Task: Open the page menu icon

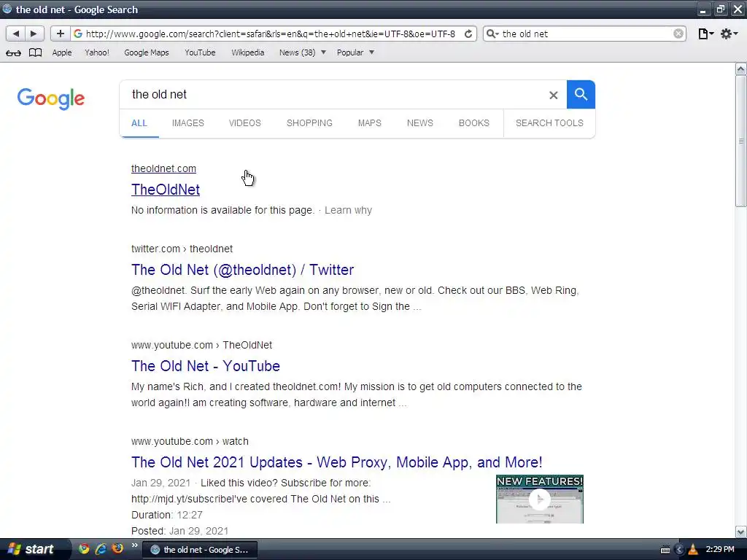Action: pos(705,34)
